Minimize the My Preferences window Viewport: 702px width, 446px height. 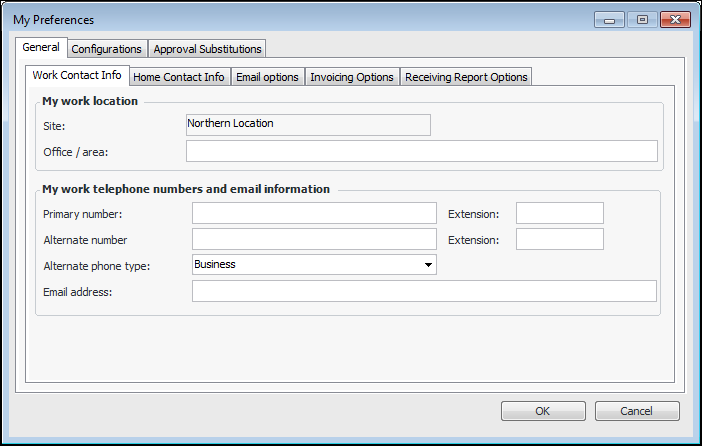point(610,19)
